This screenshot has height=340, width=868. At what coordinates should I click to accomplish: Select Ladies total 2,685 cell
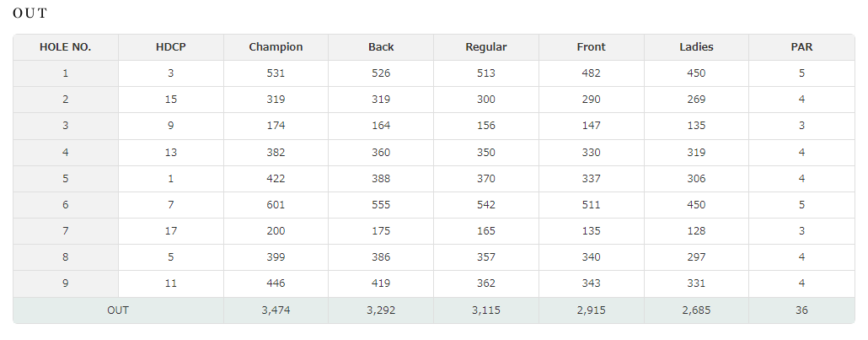(x=696, y=310)
